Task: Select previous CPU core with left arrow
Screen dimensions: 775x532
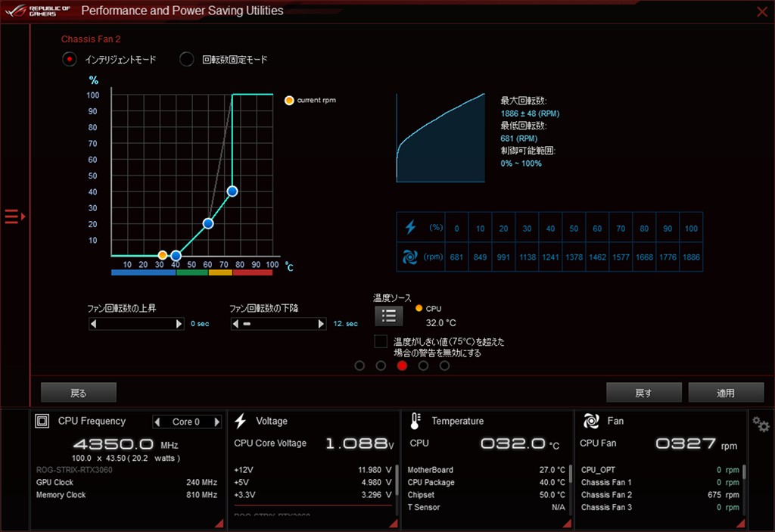Action: [157, 422]
